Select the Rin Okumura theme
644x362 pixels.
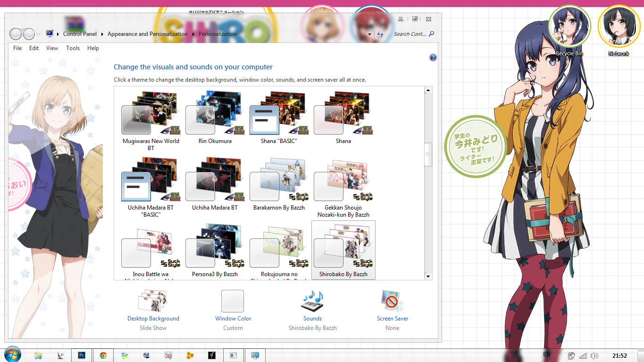coord(215,118)
